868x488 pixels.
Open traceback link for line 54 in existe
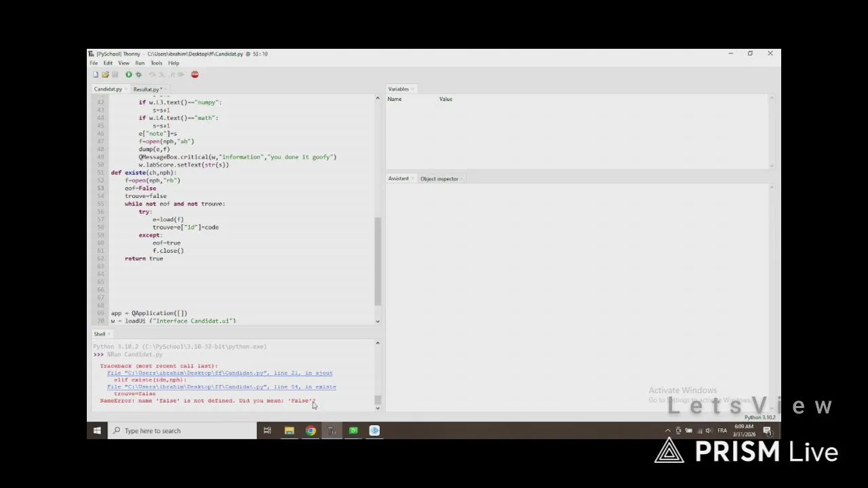(221, 387)
